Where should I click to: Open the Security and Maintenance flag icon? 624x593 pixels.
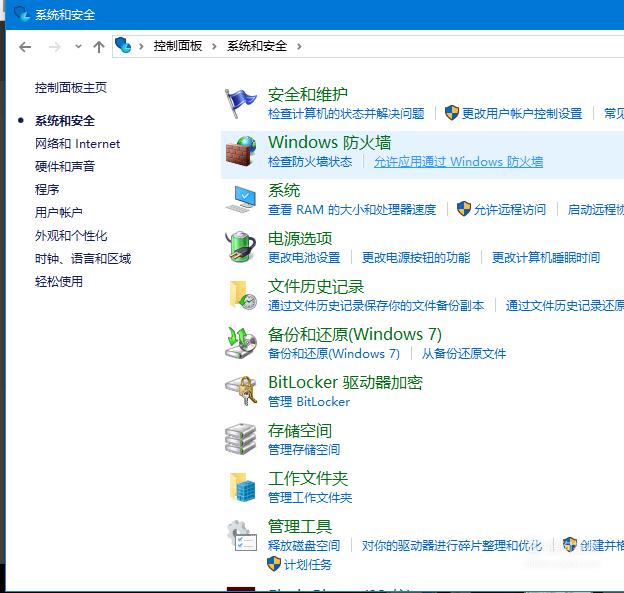pyautogui.click(x=240, y=103)
